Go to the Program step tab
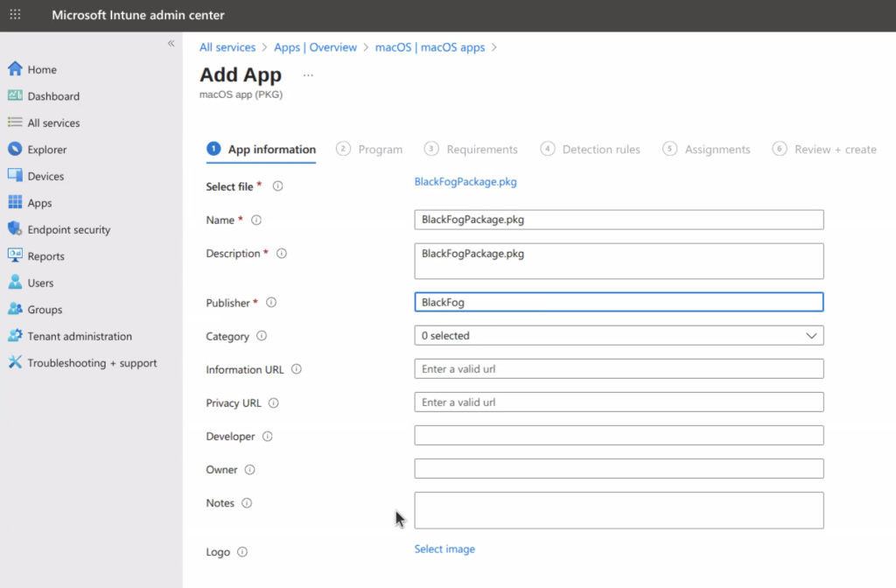Screen dimensions: 896x588 click(x=369, y=149)
